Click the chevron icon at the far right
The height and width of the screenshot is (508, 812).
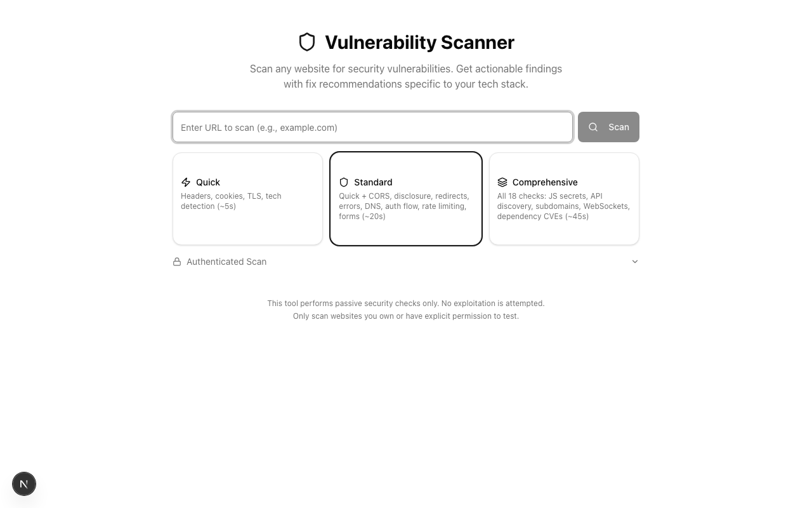(x=635, y=261)
